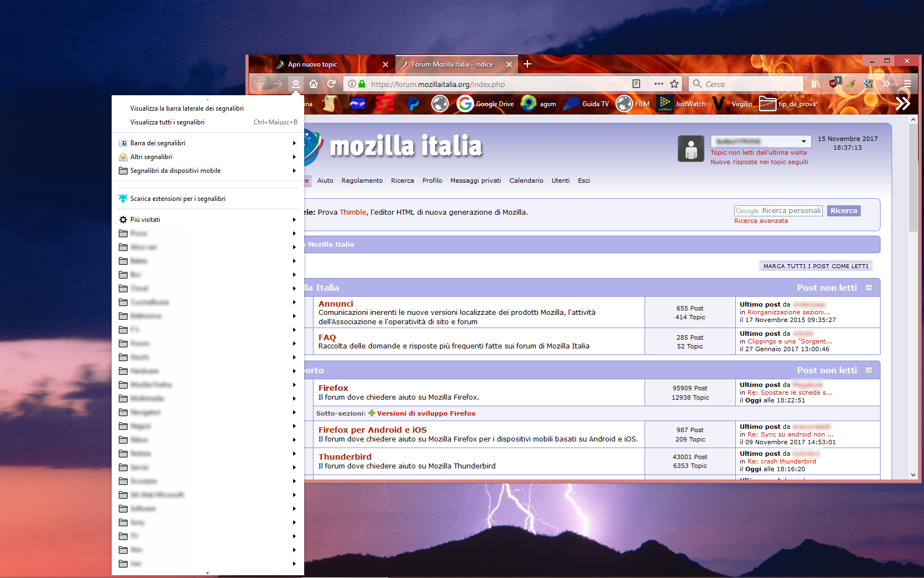Open the Regolamento link
924x578 pixels.
point(362,181)
